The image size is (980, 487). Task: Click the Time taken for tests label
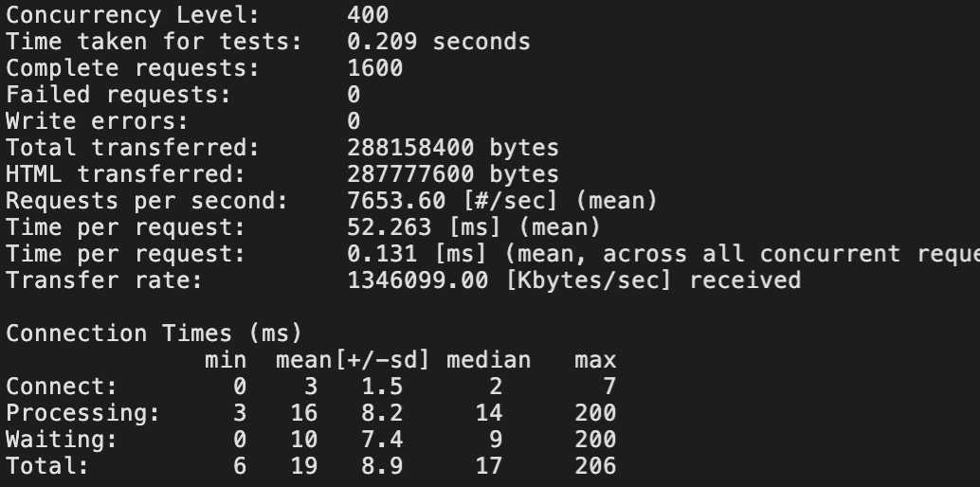pyautogui.click(x=154, y=42)
